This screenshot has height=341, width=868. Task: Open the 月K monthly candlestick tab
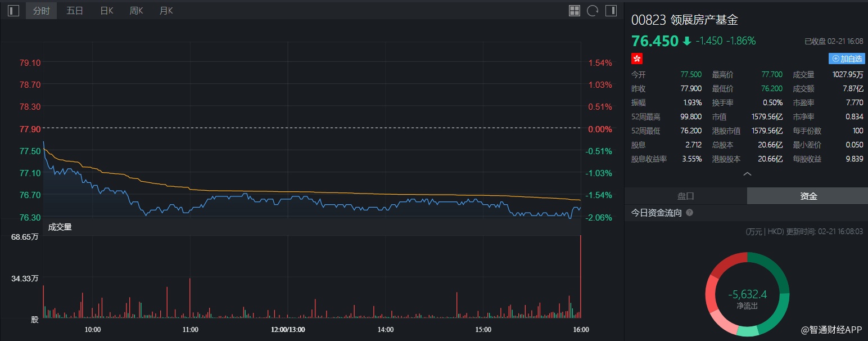point(166,11)
